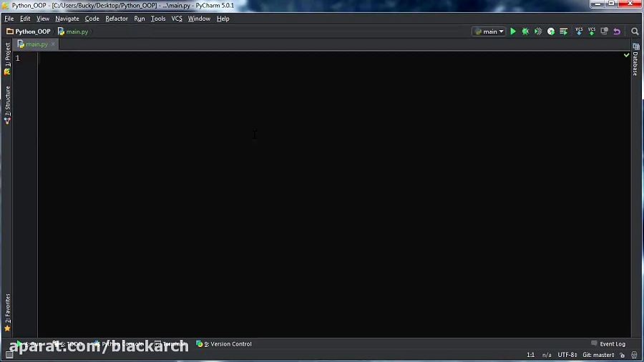This screenshot has width=644, height=362.
Task: Open Search Everywhere magnifier icon
Action: point(635,31)
